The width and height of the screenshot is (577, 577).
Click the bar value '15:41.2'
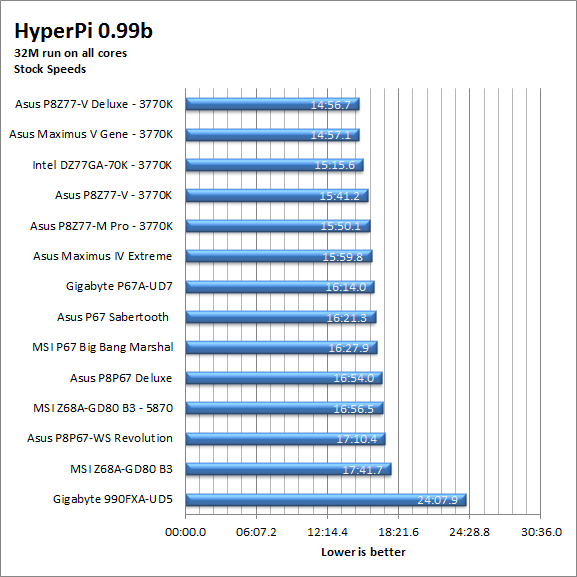pyautogui.click(x=339, y=196)
